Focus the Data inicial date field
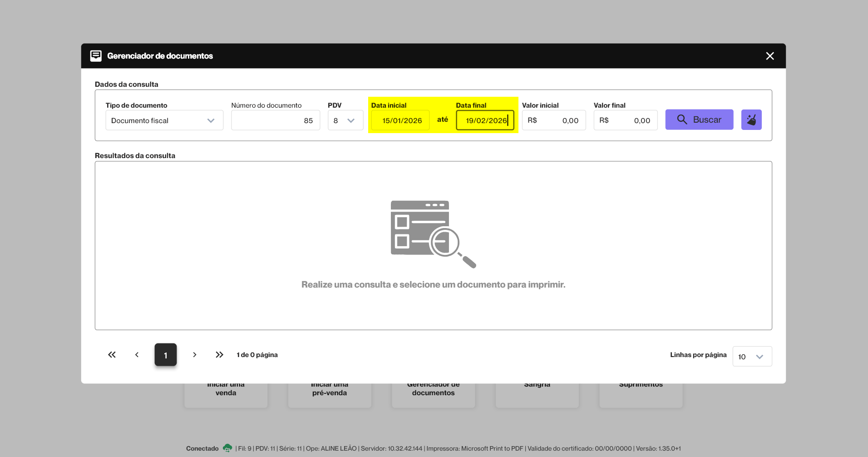Screen dimensions: 868x457 400,120
